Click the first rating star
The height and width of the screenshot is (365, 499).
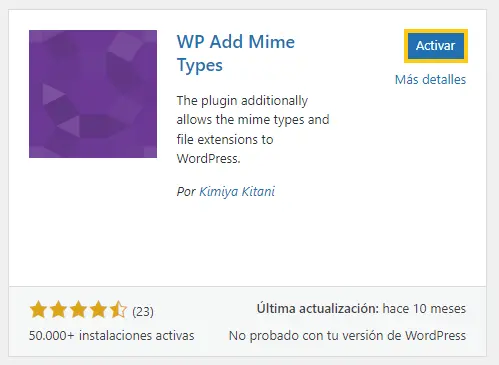[x=38, y=309]
